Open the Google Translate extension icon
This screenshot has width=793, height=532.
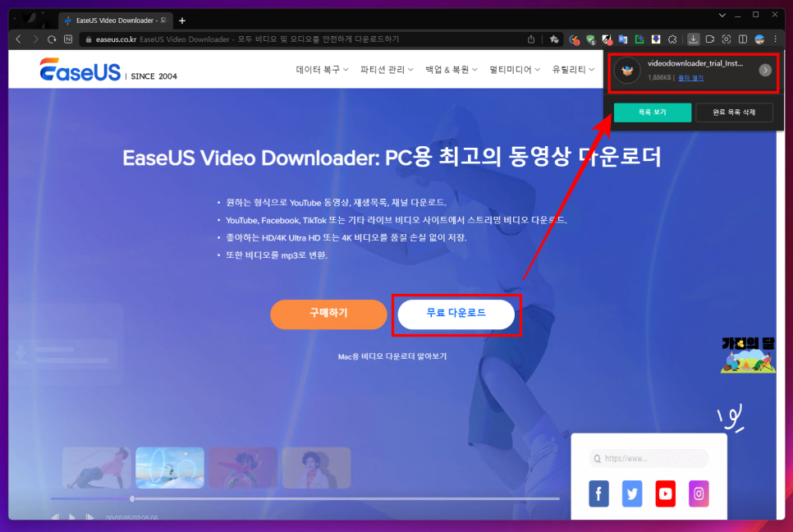coord(623,39)
